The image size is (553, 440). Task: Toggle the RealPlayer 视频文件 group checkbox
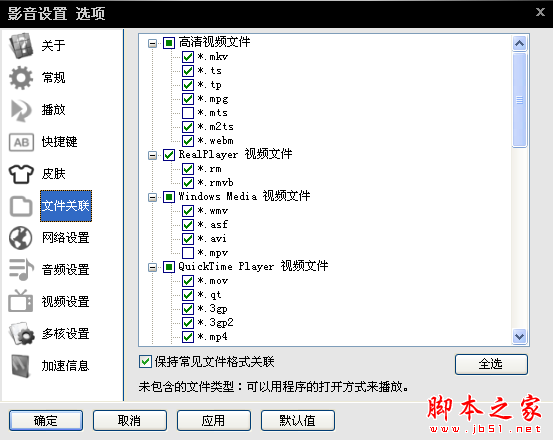[x=169, y=155]
